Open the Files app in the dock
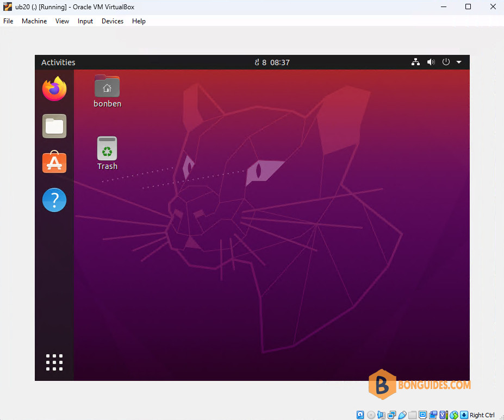The width and height of the screenshot is (504, 420). pyautogui.click(x=54, y=126)
